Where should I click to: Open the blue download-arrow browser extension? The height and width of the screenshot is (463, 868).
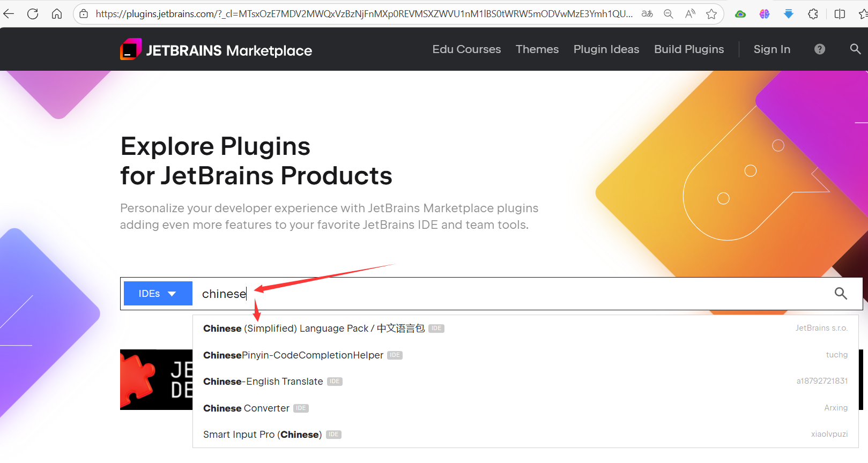[x=789, y=14]
